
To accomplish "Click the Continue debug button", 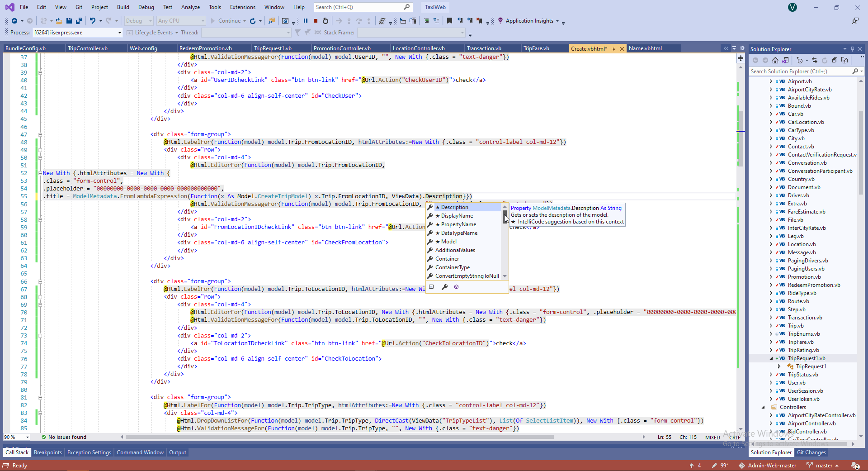I will [x=226, y=21].
